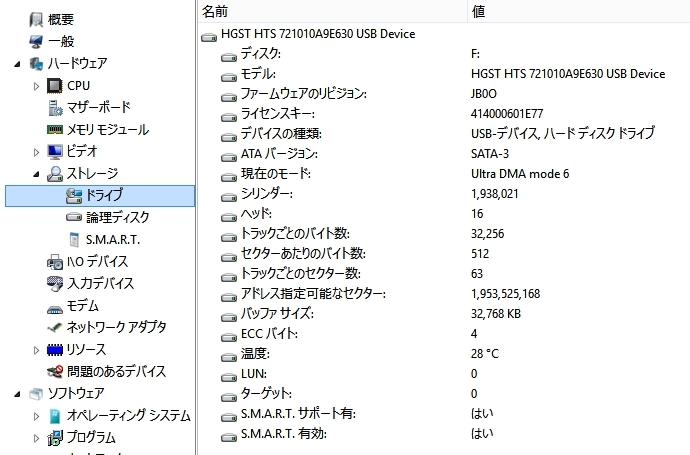Viewport: 690px width, 455px height.
Task: Click the ソフトウェア software icon
Action: coord(36,394)
